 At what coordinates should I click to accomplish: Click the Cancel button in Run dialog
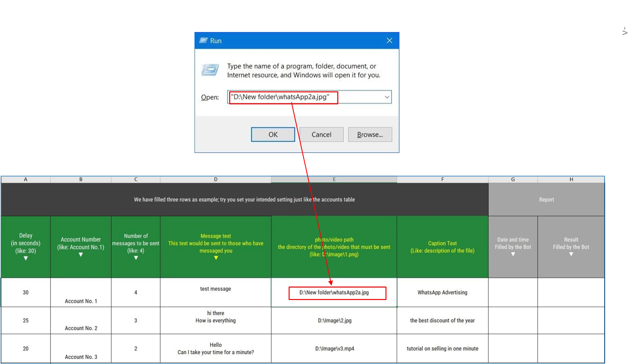321,135
